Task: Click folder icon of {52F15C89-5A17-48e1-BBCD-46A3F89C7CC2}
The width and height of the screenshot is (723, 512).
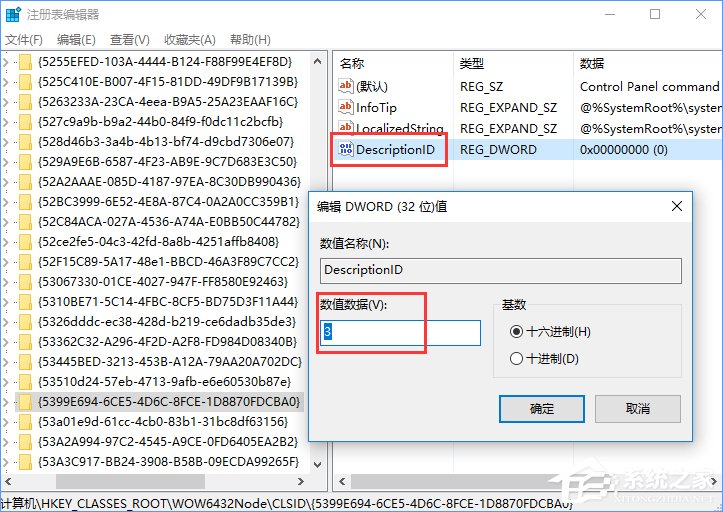Action: click(25, 262)
